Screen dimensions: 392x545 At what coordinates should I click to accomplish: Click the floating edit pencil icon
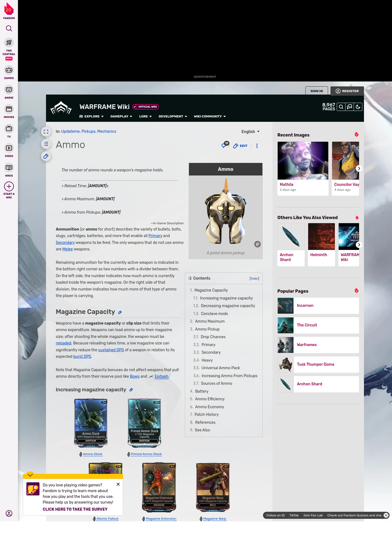click(46, 156)
